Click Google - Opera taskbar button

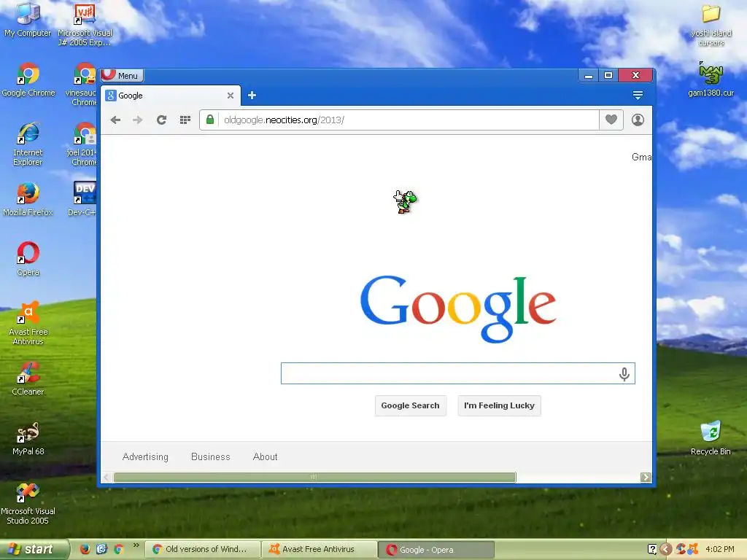pos(436,550)
